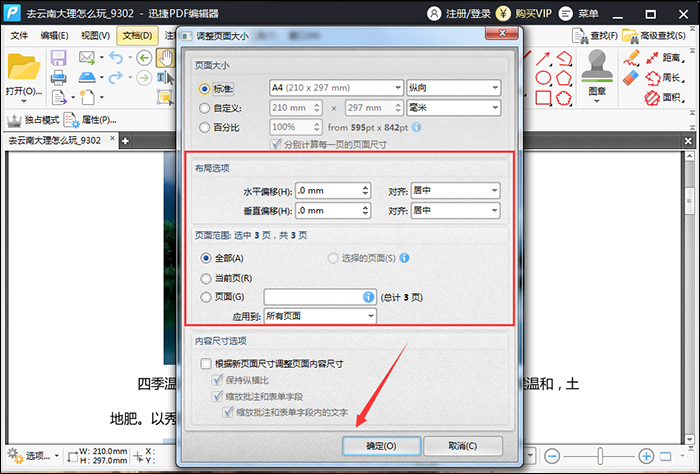
Task: Click 购买VIP button
Action: (525, 14)
